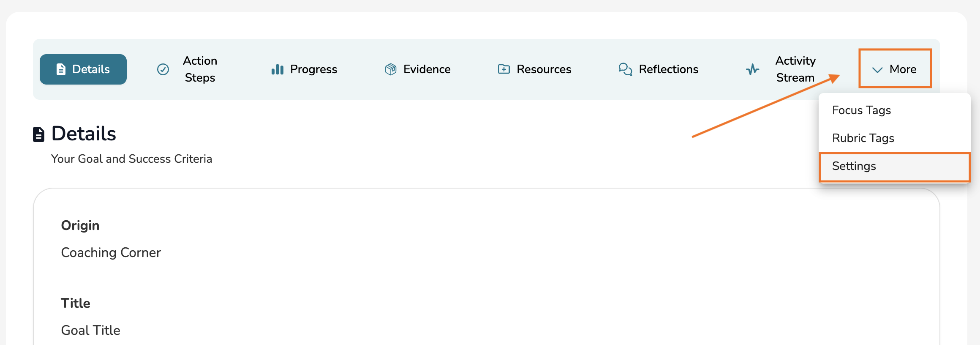980x345 pixels.
Task: Open Settings from the More menu
Action: pos(854,166)
